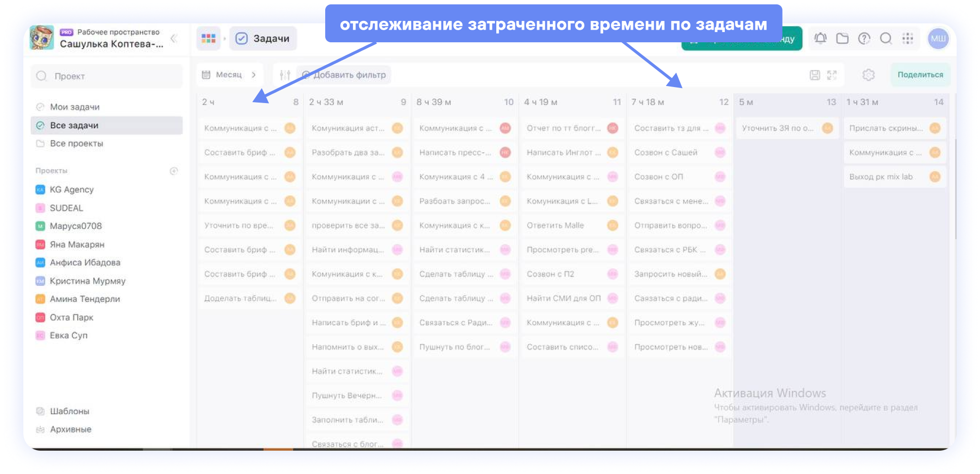The image size is (980, 474).
Task: Open view settings with the gear icon
Action: coord(868,75)
